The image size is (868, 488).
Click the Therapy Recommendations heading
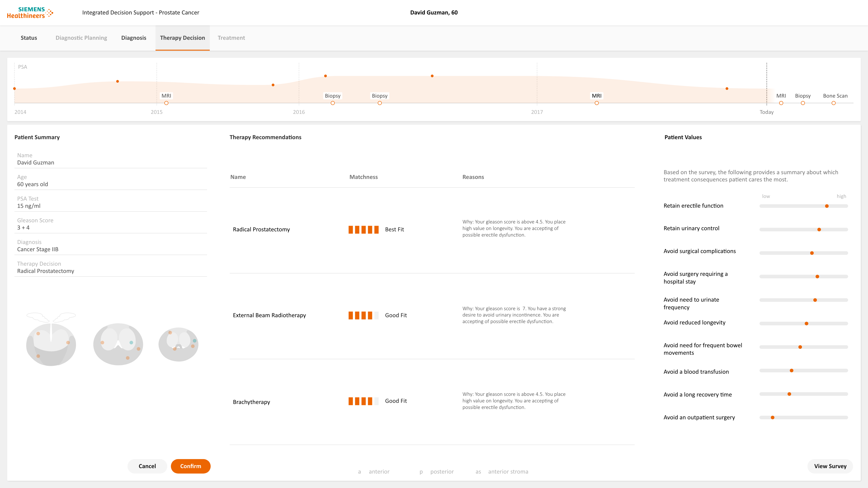[x=266, y=137]
